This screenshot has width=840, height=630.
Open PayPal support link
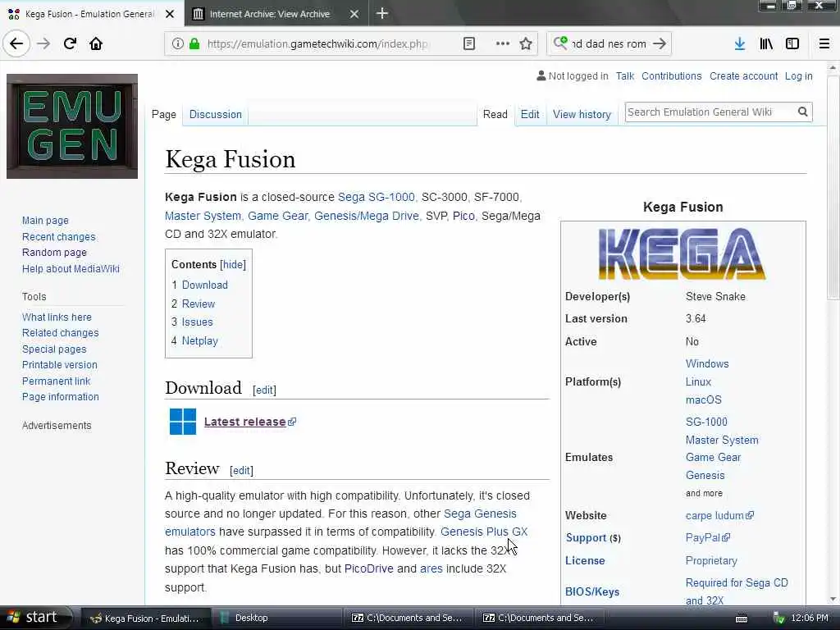coord(708,537)
